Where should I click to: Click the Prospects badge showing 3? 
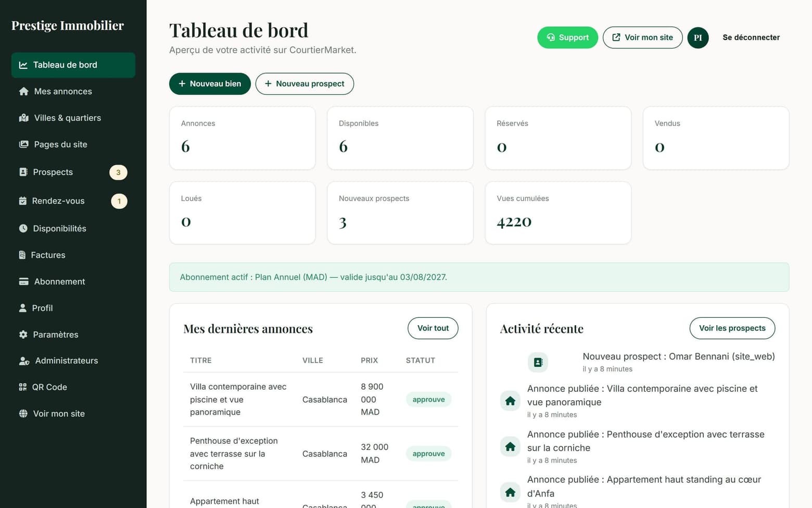click(118, 172)
